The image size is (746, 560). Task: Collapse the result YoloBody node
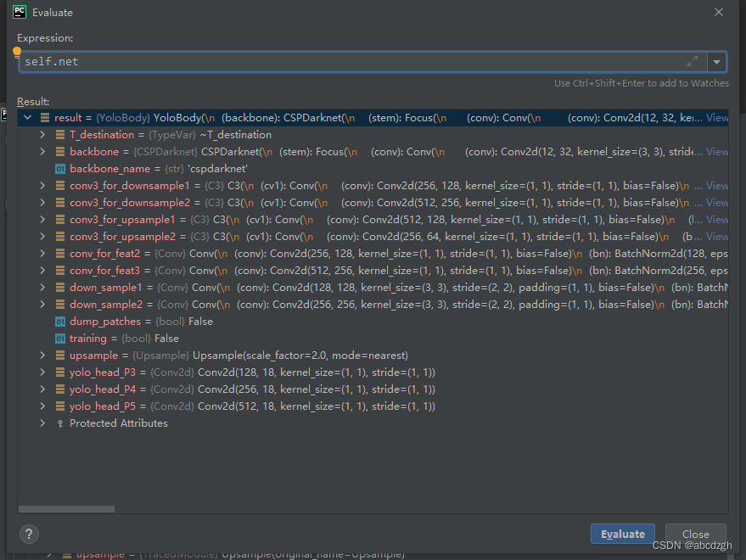[28, 118]
